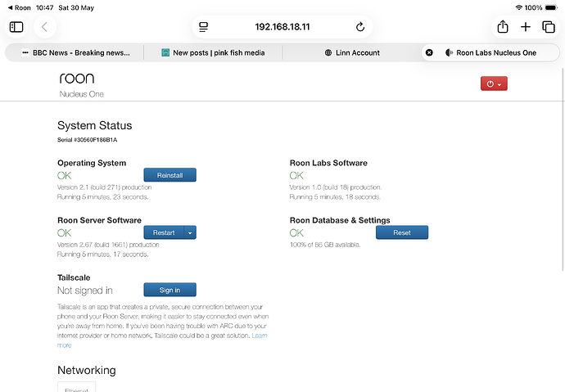Reset Roon Database & Settings

tap(402, 232)
